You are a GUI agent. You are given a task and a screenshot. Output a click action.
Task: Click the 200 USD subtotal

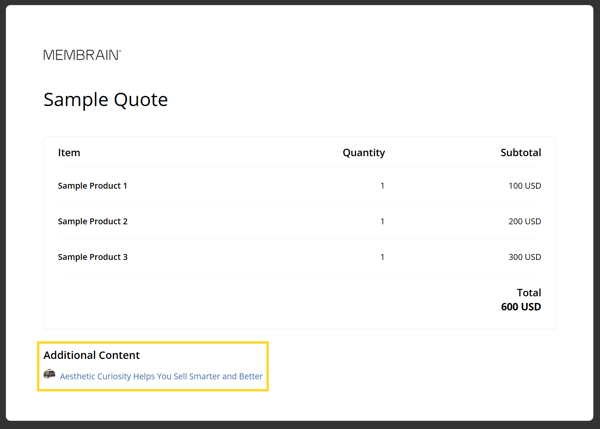(x=524, y=221)
